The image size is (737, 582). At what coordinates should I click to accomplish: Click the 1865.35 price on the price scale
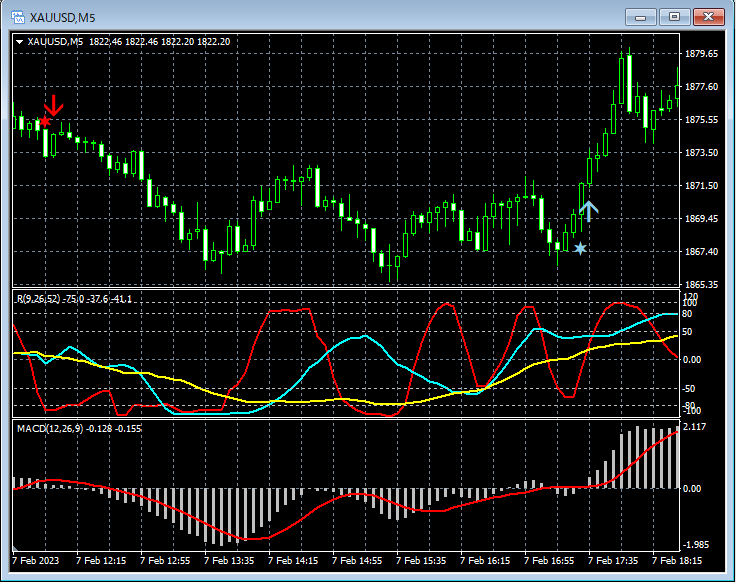tap(704, 285)
